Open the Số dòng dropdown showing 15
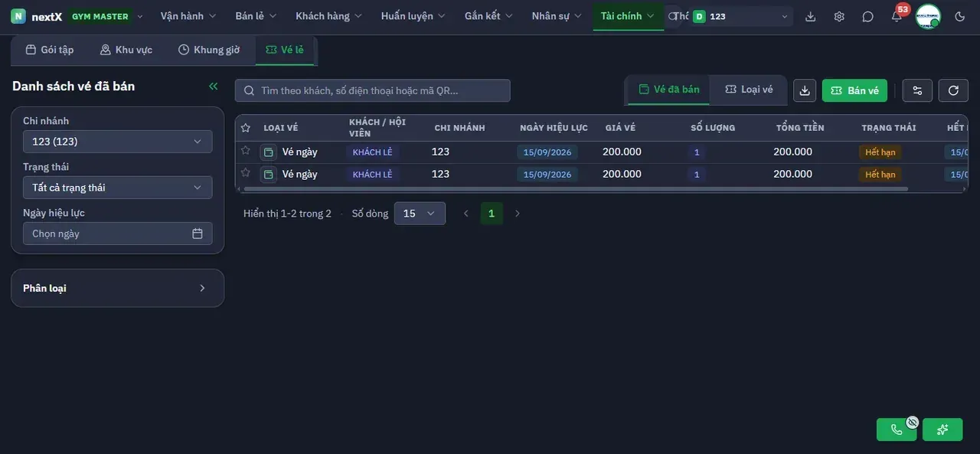The height and width of the screenshot is (454, 980). [420, 214]
